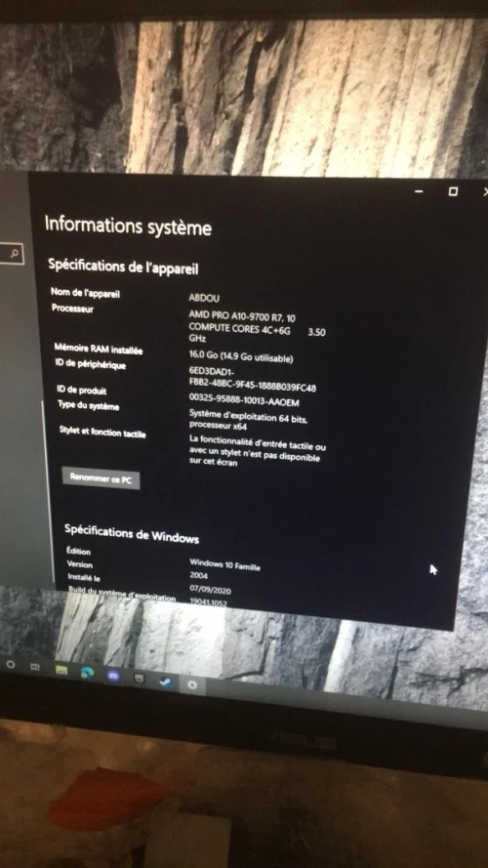Click the Processeur label
This screenshot has width=488, height=868.
pos(72,309)
